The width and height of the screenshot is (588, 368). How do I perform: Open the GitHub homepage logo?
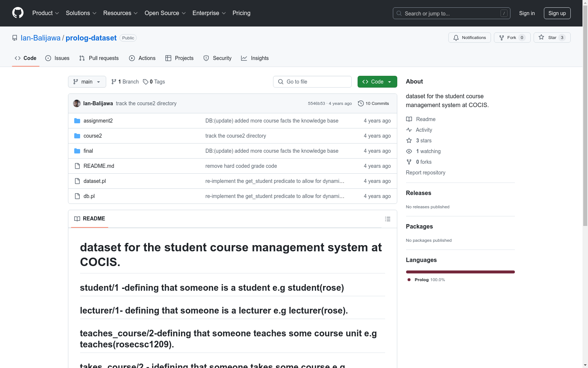18,13
